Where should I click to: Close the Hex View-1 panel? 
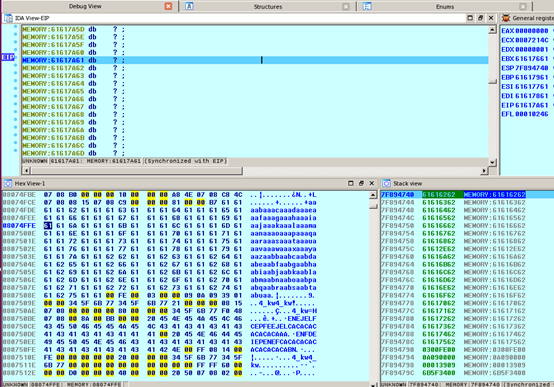(372, 183)
